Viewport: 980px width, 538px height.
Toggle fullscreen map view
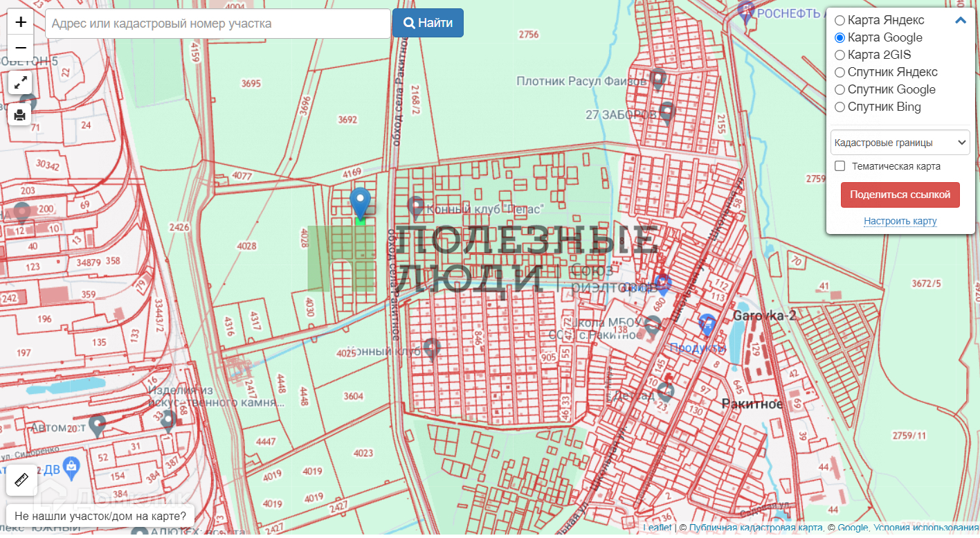click(20, 82)
